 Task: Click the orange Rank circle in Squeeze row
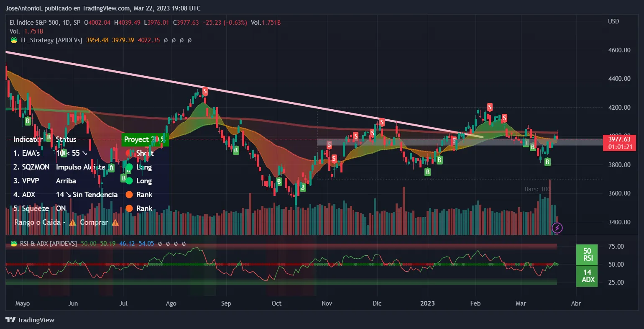pyautogui.click(x=129, y=208)
